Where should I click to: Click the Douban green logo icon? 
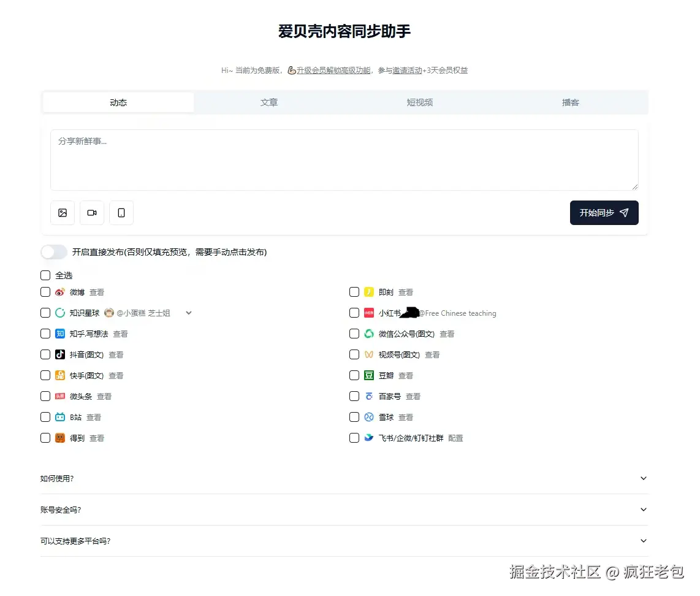(369, 376)
